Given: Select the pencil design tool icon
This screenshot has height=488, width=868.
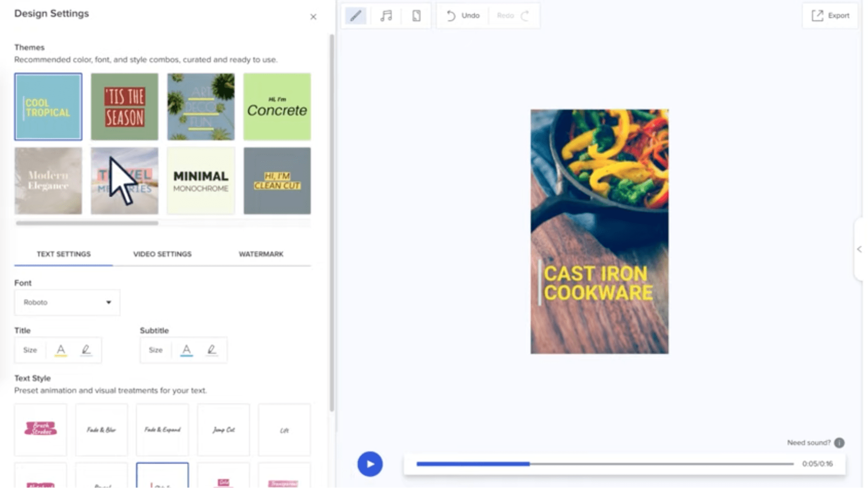Looking at the screenshot, I should coord(356,16).
